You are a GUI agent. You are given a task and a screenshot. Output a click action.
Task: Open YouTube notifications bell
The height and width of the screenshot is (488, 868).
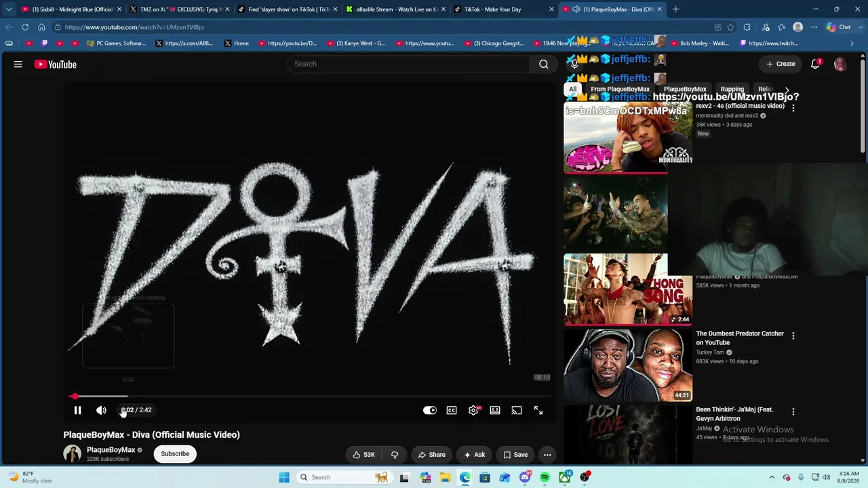816,64
